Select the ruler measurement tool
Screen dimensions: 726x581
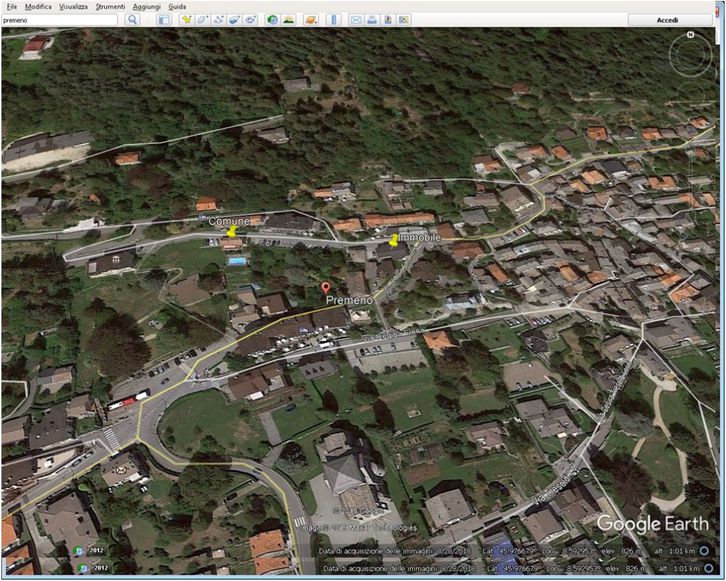[x=334, y=20]
